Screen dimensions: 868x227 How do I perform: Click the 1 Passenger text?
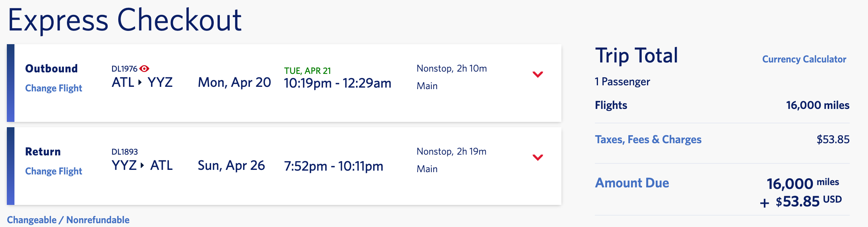622,82
